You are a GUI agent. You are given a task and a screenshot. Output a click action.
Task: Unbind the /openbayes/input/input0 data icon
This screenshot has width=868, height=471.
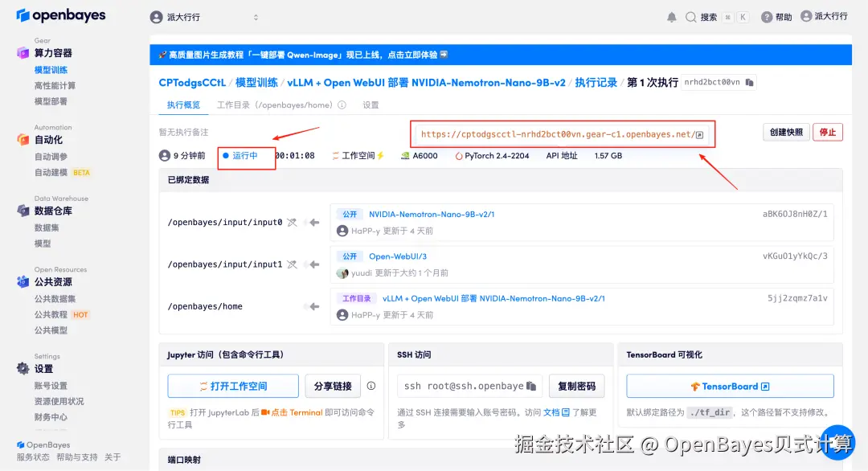click(292, 223)
